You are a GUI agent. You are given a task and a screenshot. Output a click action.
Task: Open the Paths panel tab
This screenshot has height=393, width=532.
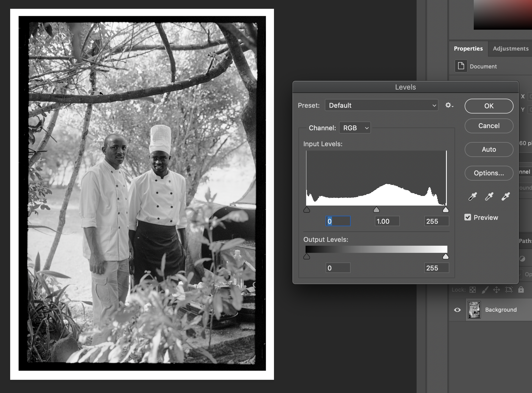[x=525, y=241]
